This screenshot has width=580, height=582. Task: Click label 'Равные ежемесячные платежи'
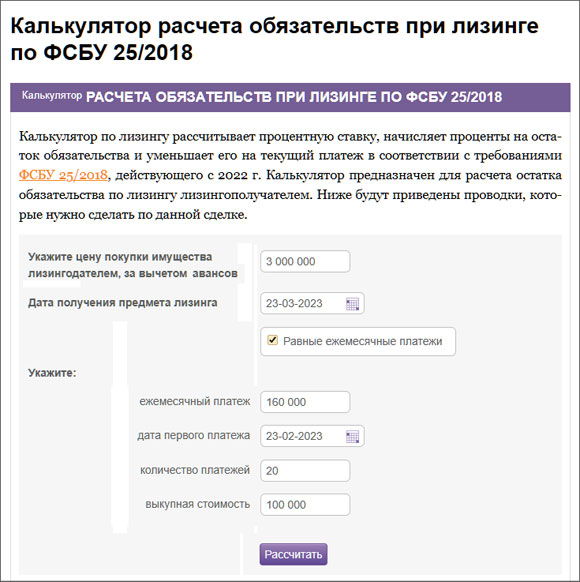363,341
